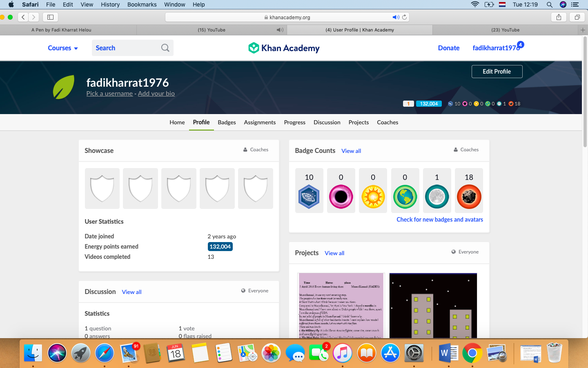Image resolution: width=588 pixels, height=368 pixels.
Task: Click the Donate link
Action: point(449,48)
